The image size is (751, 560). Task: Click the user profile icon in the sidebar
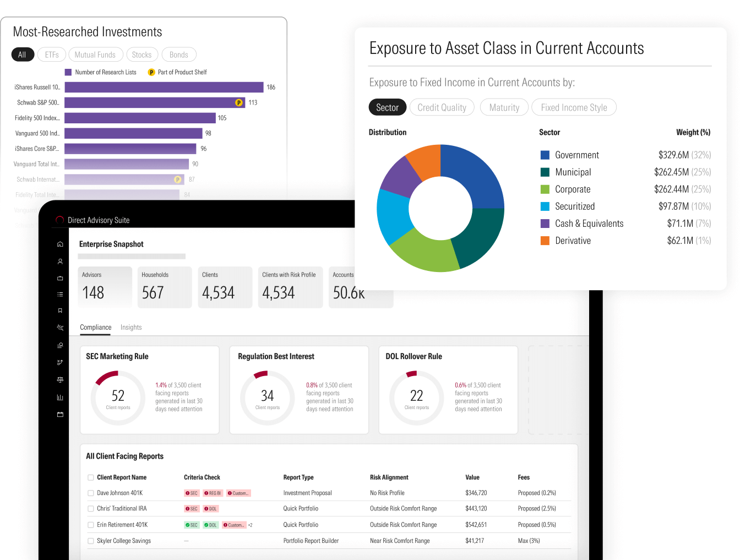(x=60, y=262)
